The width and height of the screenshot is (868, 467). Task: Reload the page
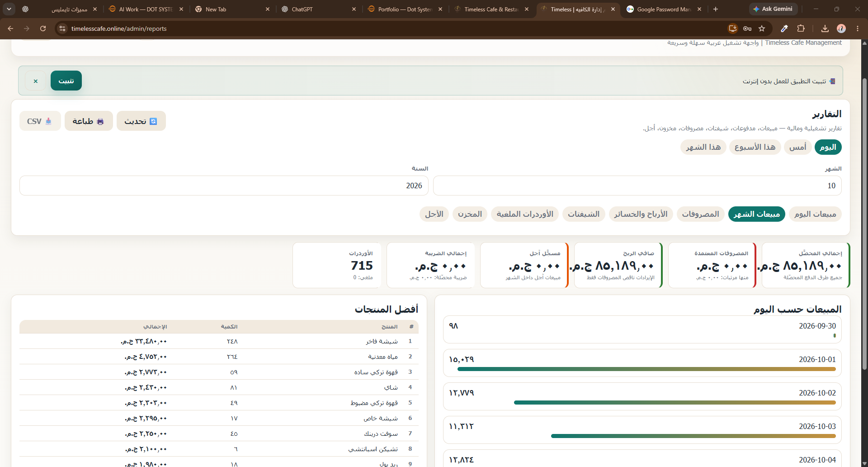(x=43, y=29)
